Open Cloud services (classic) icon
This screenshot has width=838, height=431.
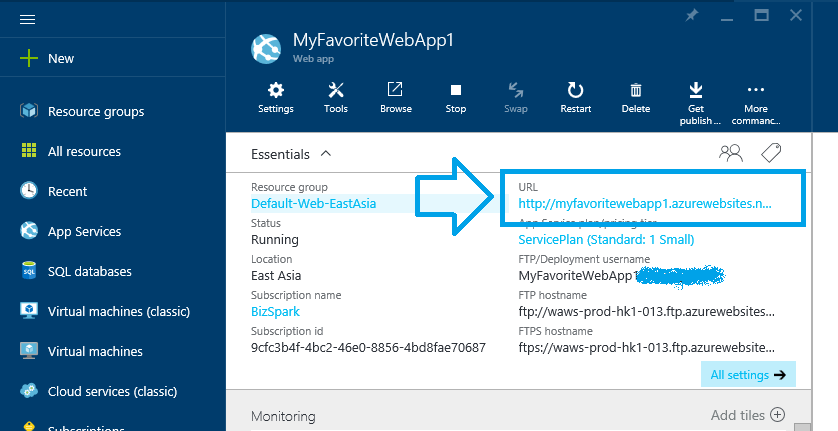(x=29, y=390)
